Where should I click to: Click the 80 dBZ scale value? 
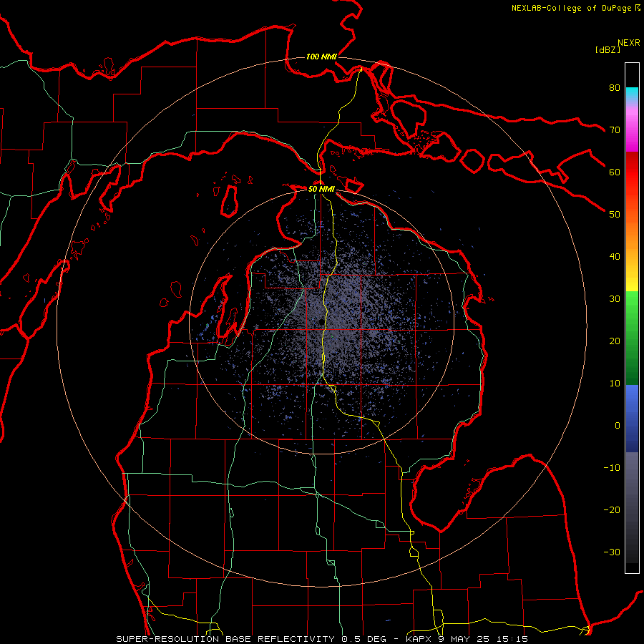tap(615, 88)
